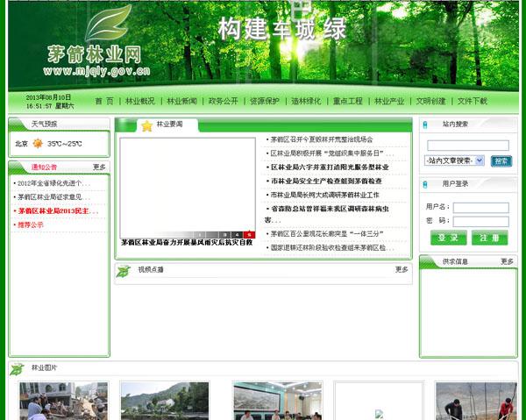
Task: Open news 区林业局六字并重打造阳光服务型林业
Action: click(x=330, y=167)
